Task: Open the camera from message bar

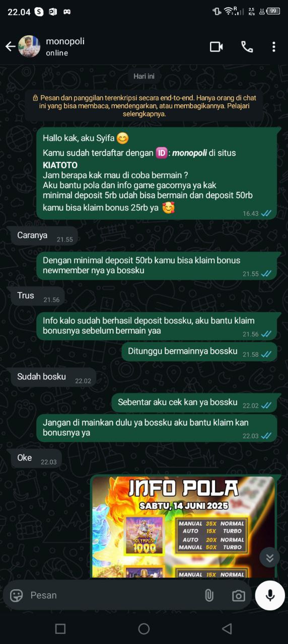Action: (239, 595)
